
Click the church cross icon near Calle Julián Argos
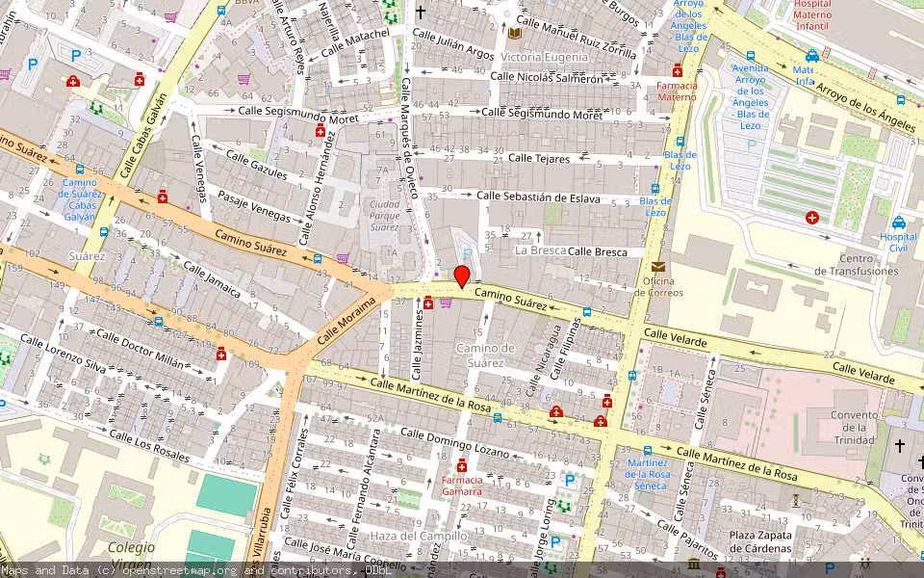(x=421, y=12)
